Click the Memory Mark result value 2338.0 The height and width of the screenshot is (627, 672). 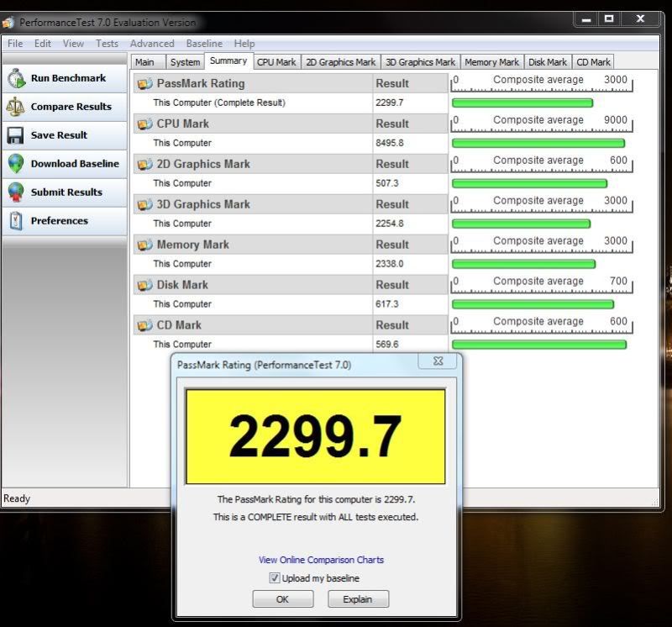(390, 264)
